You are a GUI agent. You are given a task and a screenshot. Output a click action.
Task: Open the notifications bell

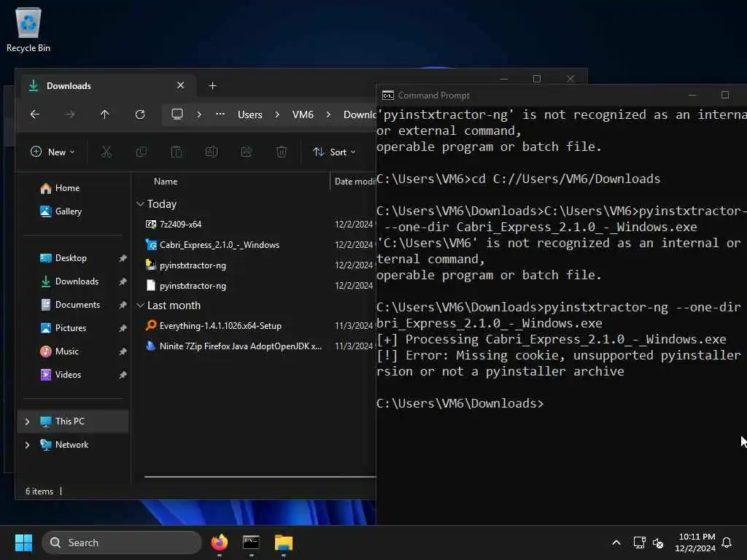point(727,542)
